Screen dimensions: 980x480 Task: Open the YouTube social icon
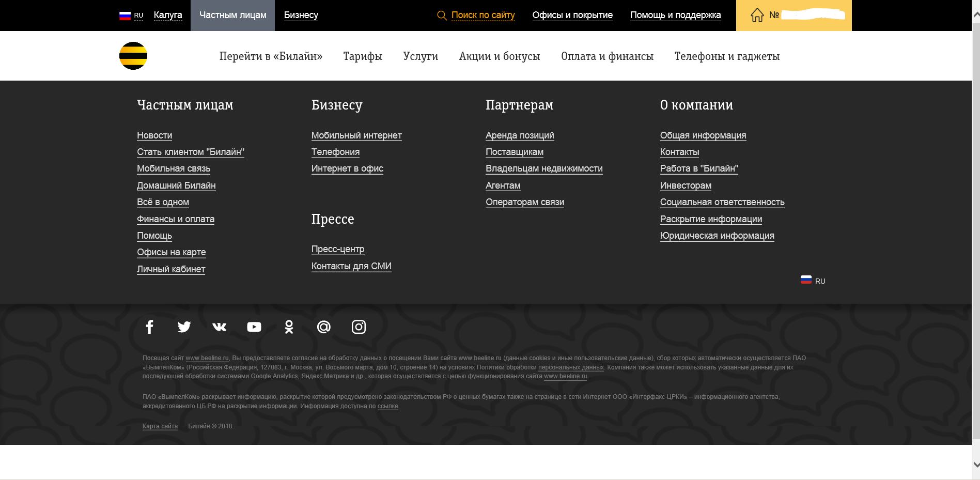point(254,327)
